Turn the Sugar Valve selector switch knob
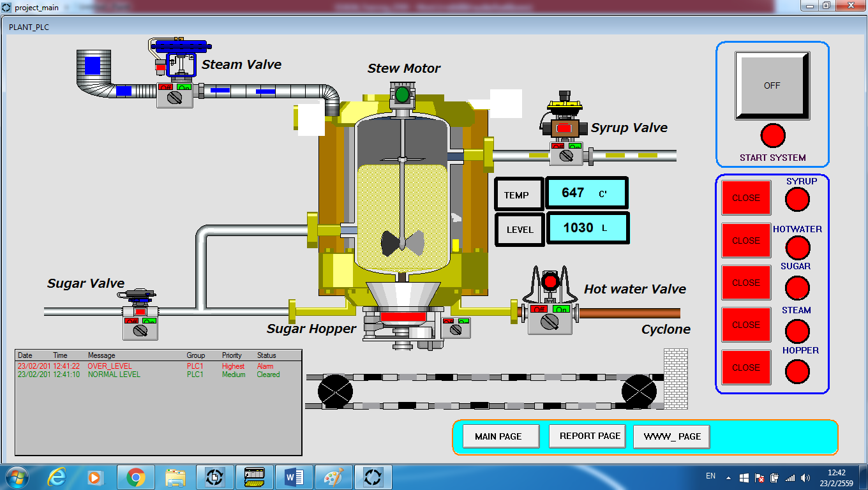Viewport: 868px width, 490px height. tap(140, 329)
